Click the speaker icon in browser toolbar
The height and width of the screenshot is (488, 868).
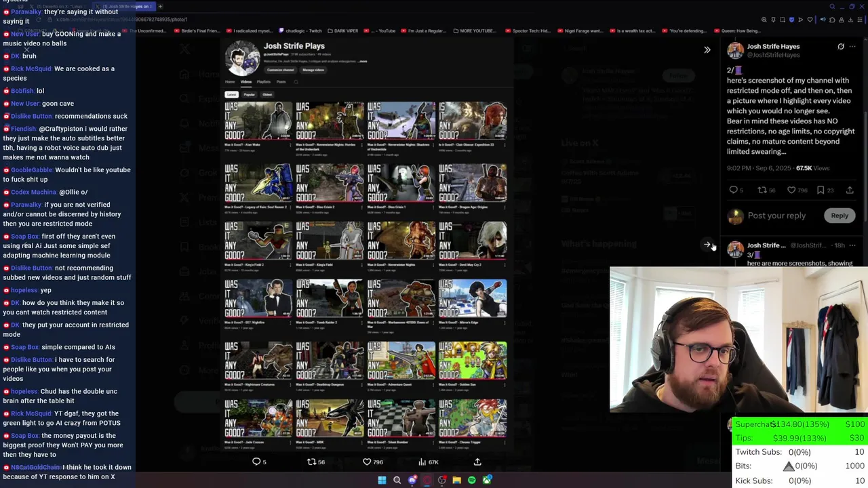823,20
